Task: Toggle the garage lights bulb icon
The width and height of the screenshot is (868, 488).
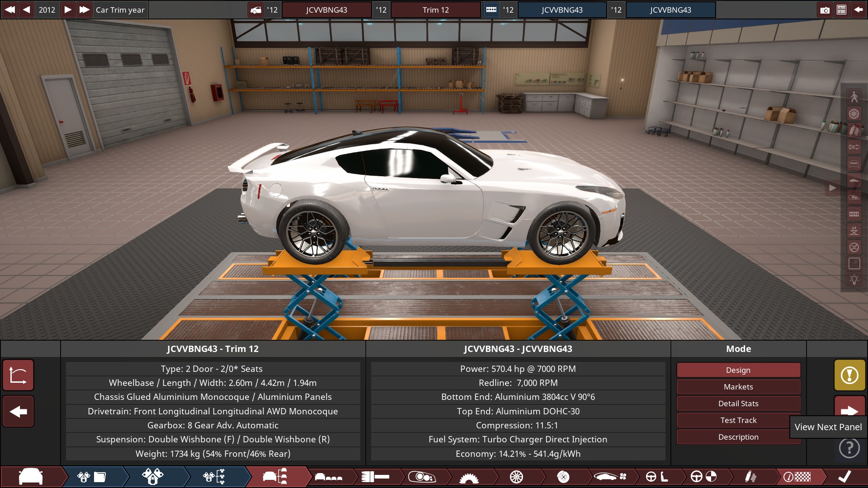Action: pos(854,280)
